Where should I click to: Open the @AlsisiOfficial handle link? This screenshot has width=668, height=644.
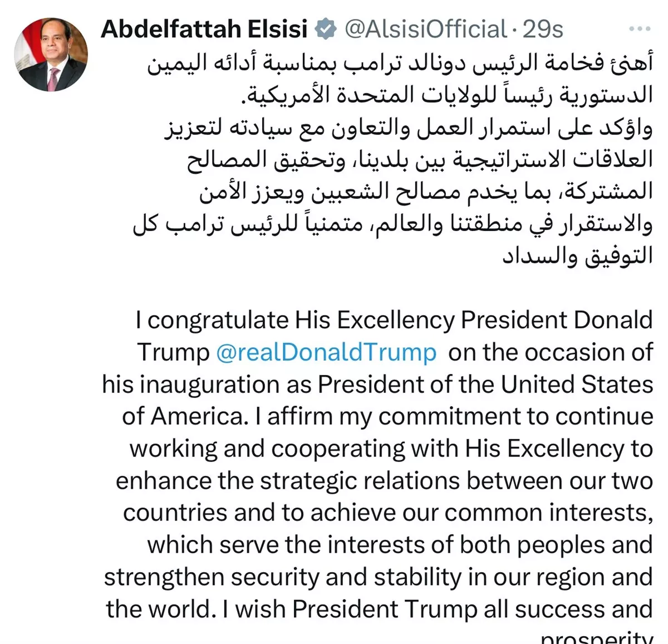(x=426, y=30)
